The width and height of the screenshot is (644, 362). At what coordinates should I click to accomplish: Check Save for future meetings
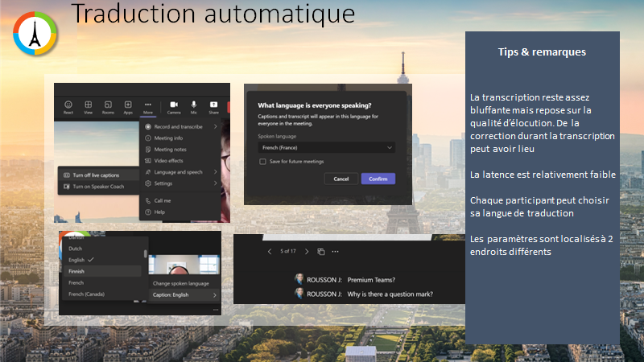pyautogui.click(x=262, y=162)
